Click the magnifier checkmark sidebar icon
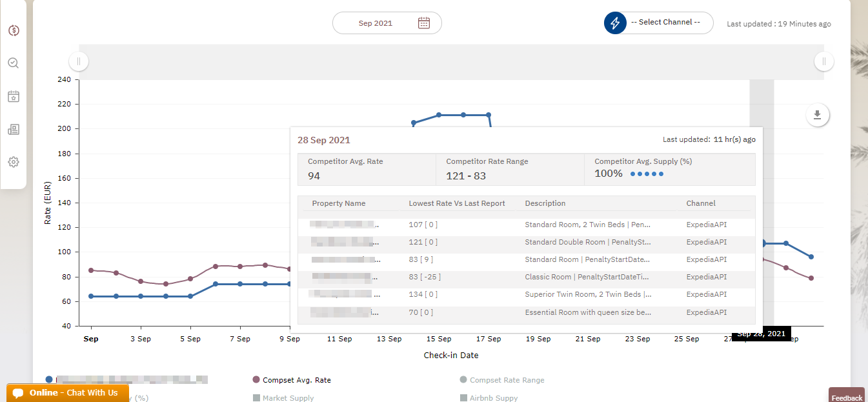 click(14, 63)
